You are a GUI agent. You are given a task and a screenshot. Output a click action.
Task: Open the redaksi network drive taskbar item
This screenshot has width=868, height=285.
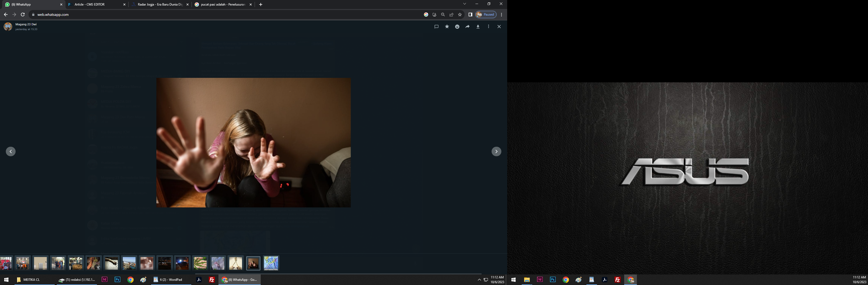pos(77,280)
